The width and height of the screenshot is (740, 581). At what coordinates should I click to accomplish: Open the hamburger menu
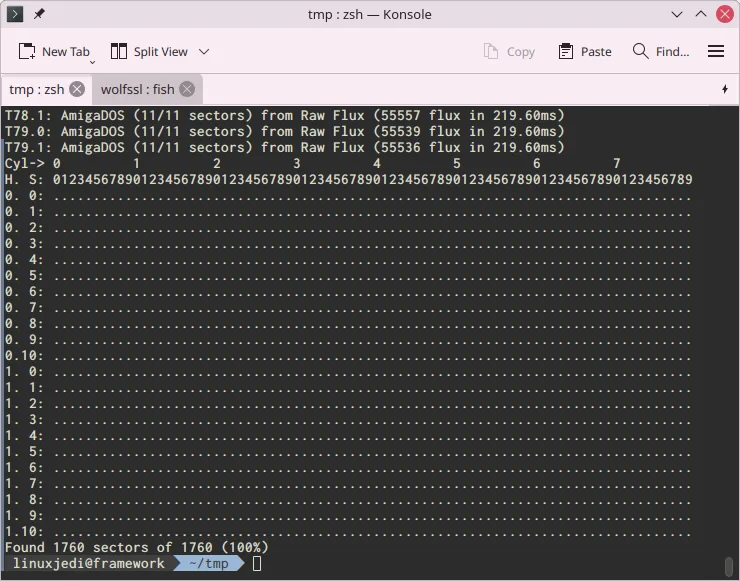coord(716,51)
